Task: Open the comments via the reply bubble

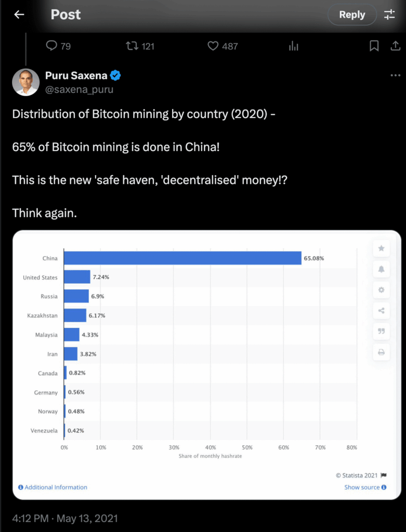Action: click(52, 46)
